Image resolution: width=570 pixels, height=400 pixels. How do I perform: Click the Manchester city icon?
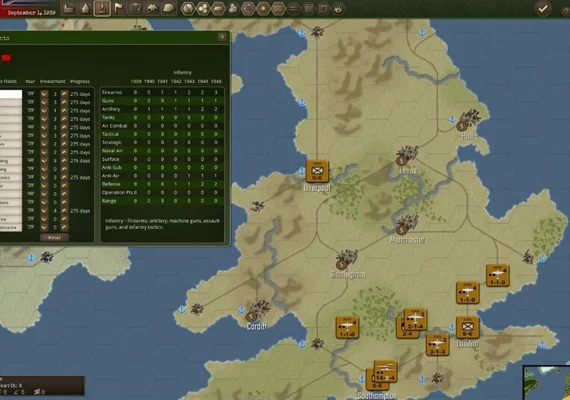point(407,224)
